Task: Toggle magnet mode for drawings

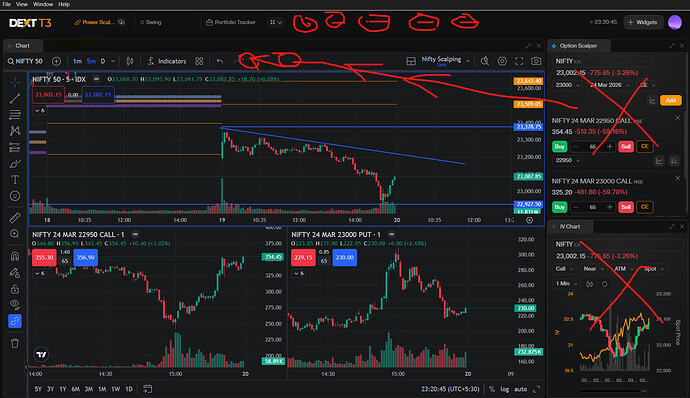Action: [15, 256]
